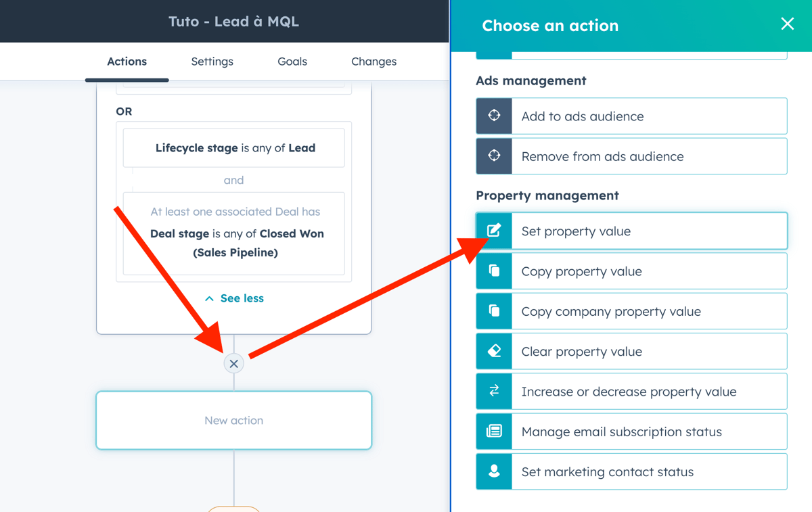Click the Set marketing contact status person icon
The width and height of the screenshot is (812, 512).
point(494,471)
